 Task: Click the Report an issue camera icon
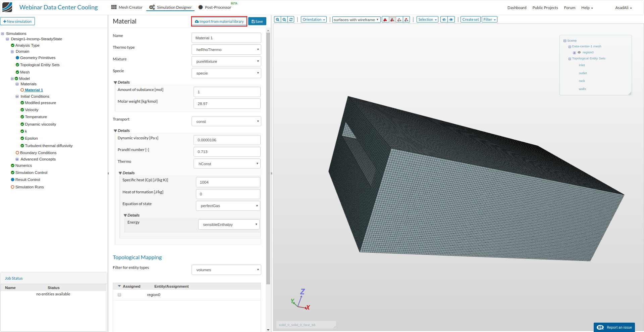(x=600, y=327)
